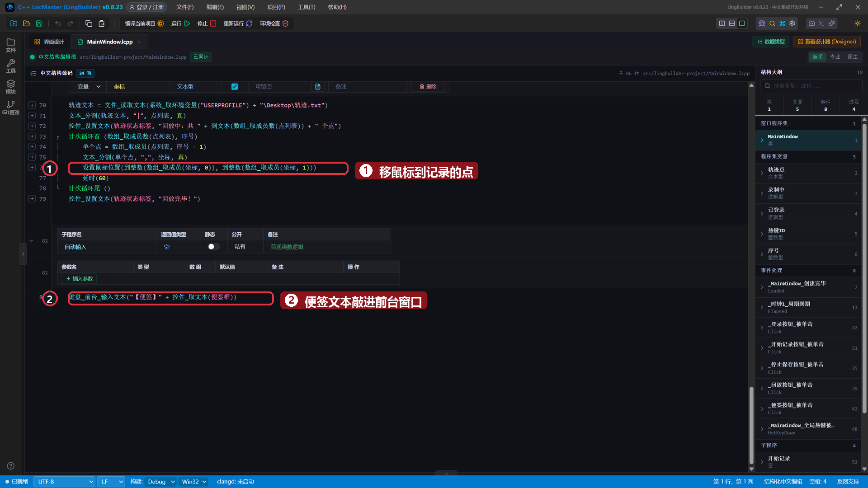Click the undo arrow icon

pyautogui.click(x=58, y=23)
